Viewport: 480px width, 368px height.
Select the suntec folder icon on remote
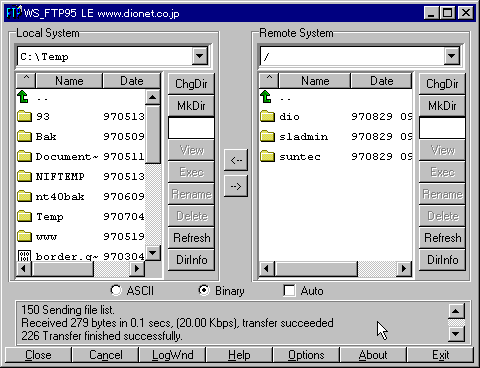tap(267, 156)
